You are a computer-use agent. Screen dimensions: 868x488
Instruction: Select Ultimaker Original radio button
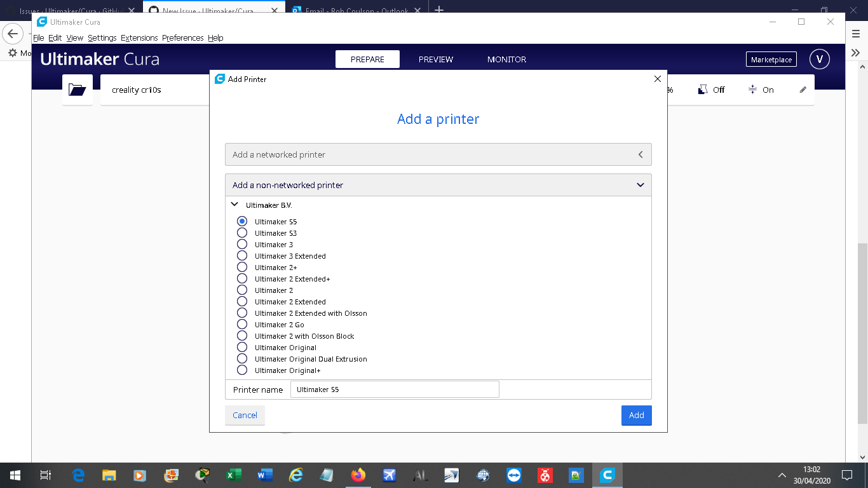tap(242, 347)
